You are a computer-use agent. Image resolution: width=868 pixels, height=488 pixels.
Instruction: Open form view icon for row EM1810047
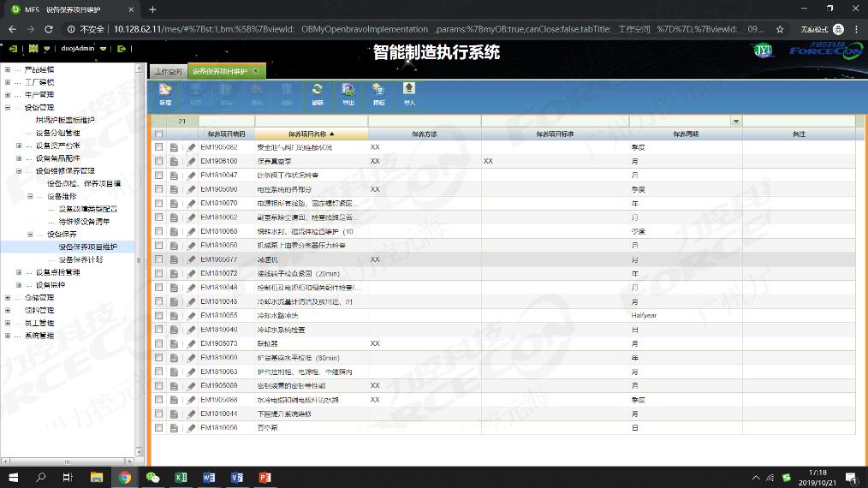click(174, 175)
